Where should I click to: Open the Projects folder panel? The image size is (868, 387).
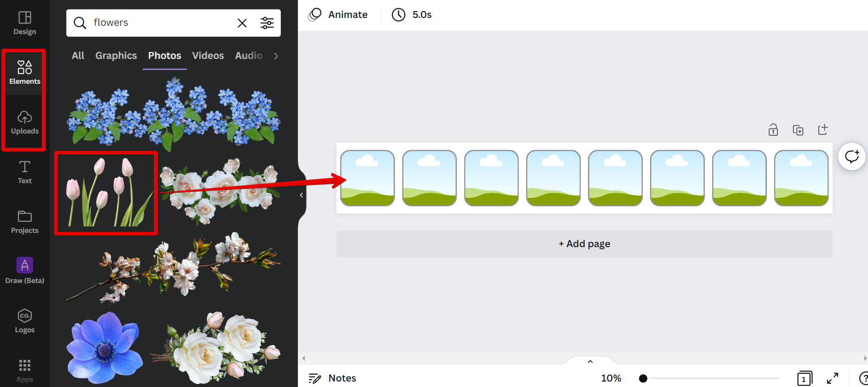[25, 222]
